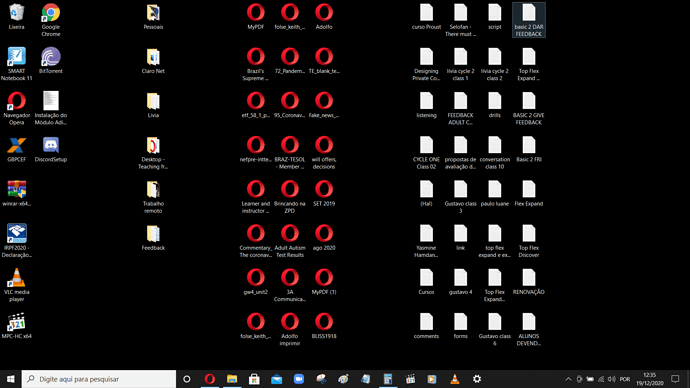Click the 'Digite aqui para pesquisar' search box

[99, 379]
